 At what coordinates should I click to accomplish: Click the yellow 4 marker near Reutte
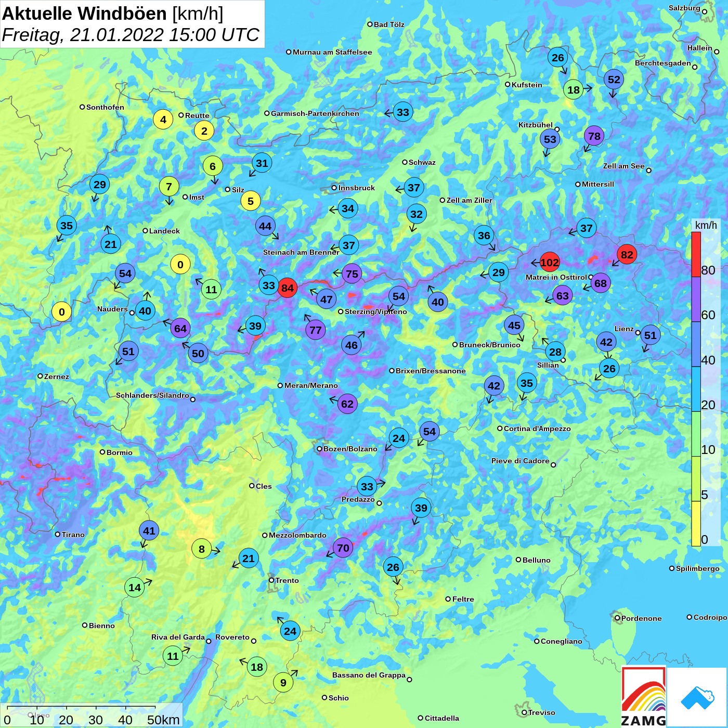[163, 120]
